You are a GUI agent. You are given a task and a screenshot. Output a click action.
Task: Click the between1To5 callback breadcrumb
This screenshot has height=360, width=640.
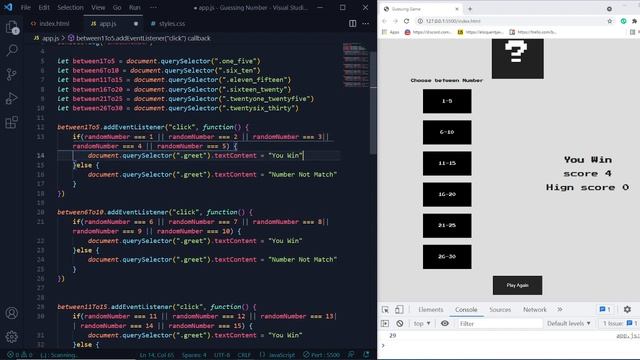(139, 38)
